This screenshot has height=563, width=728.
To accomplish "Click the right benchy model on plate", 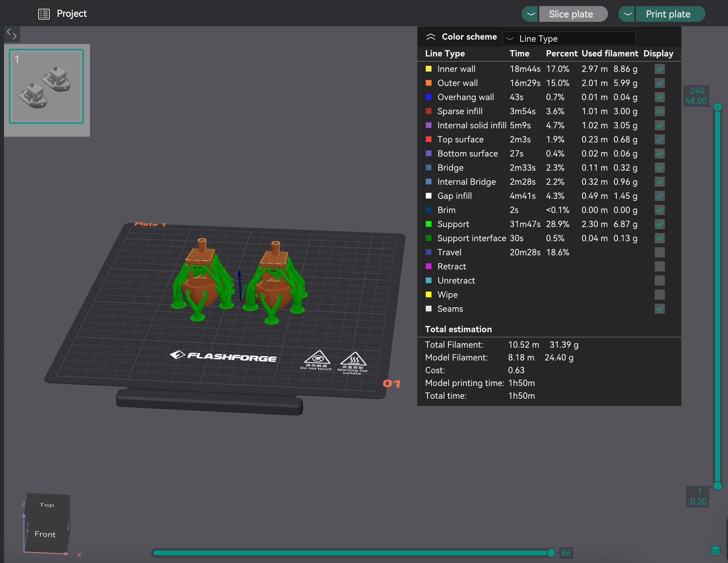I will click(x=275, y=282).
